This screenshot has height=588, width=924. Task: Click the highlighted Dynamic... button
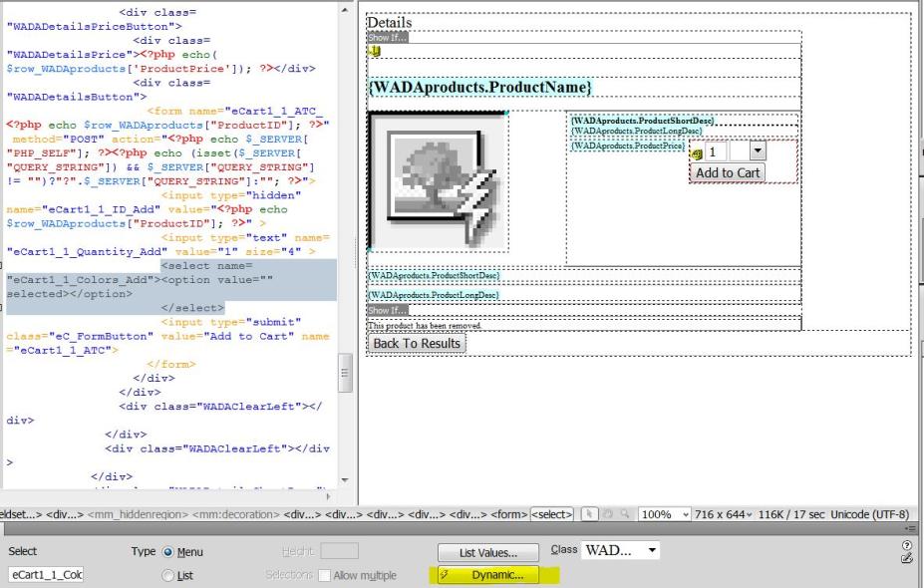(488, 575)
